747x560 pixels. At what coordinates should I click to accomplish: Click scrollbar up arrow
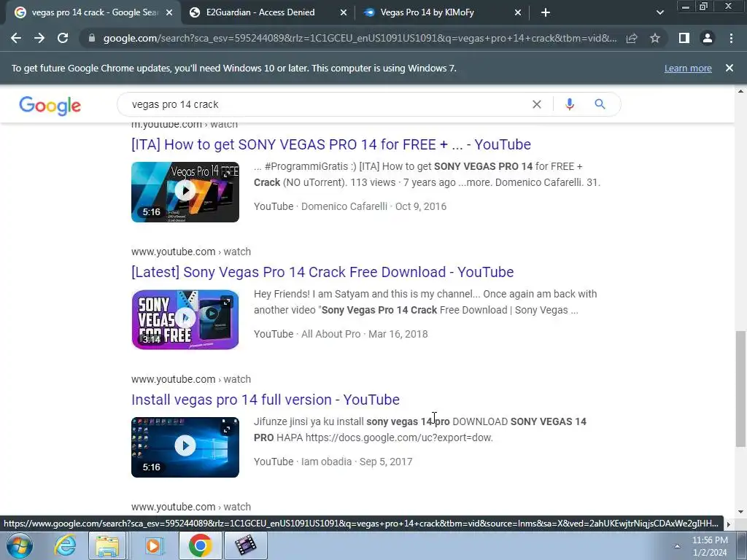pyautogui.click(x=740, y=91)
